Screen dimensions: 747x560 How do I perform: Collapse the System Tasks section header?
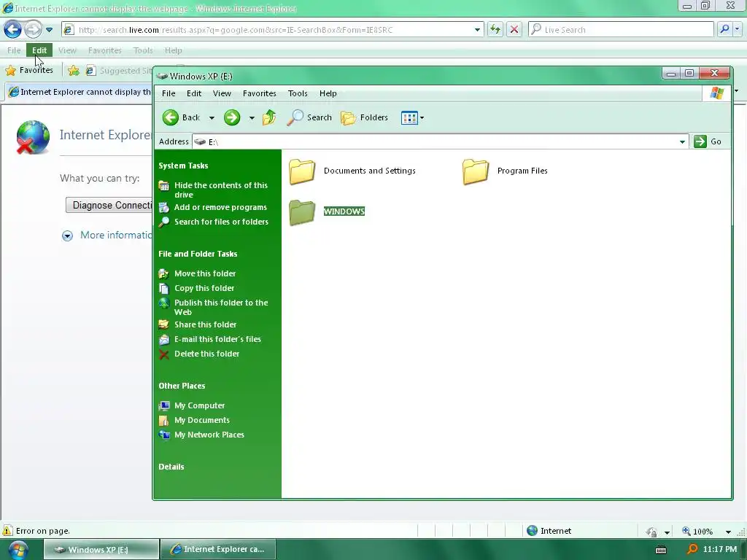[183, 166]
